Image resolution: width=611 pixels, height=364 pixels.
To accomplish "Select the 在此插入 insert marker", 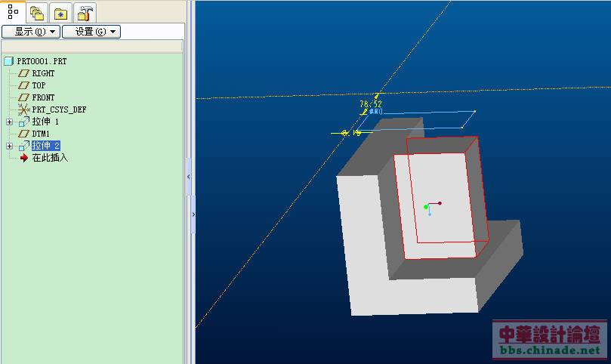I will [x=50, y=158].
